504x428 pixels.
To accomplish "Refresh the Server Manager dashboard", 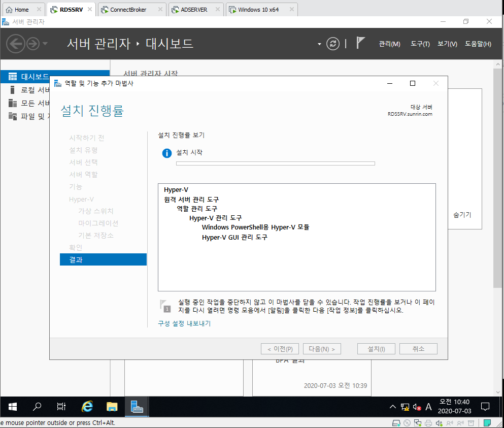I will (x=332, y=44).
